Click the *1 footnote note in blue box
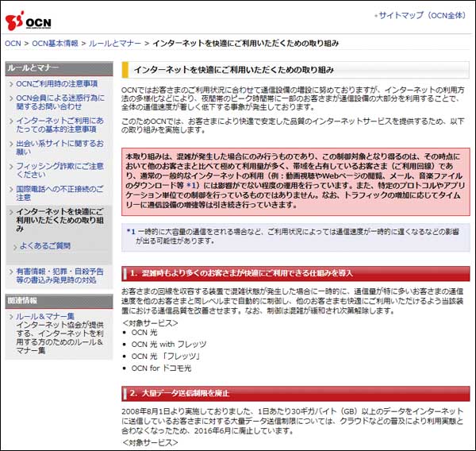This screenshot has width=476, height=451. (296, 237)
